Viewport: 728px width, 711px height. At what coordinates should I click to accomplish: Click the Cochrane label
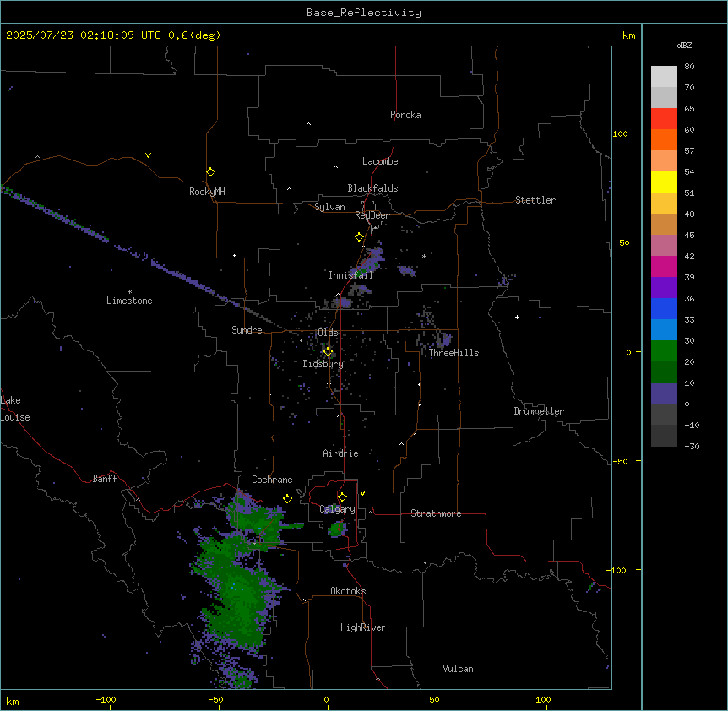(272, 480)
